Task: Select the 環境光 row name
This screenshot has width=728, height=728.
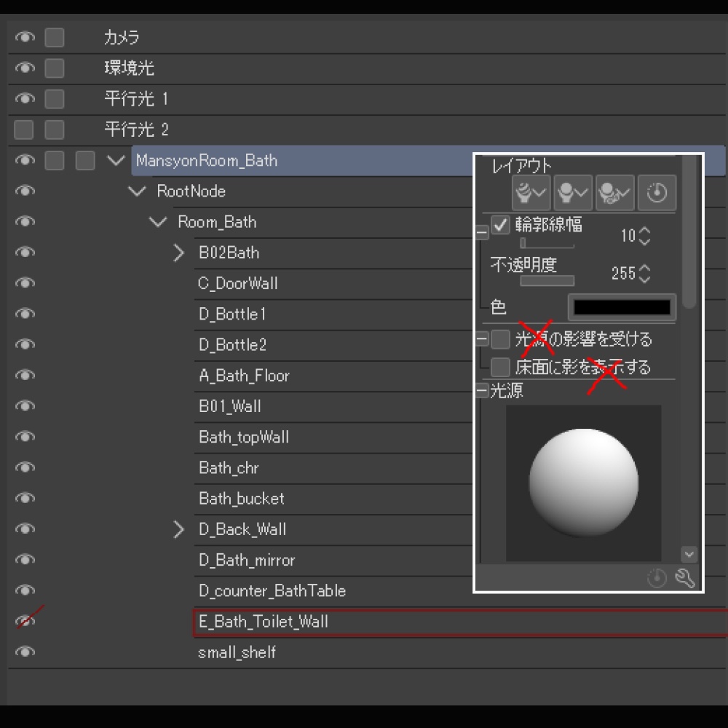Action: pos(129,68)
